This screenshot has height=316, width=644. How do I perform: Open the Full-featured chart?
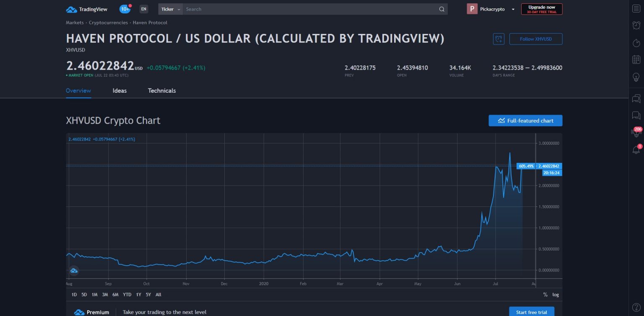[x=525, y=120]
